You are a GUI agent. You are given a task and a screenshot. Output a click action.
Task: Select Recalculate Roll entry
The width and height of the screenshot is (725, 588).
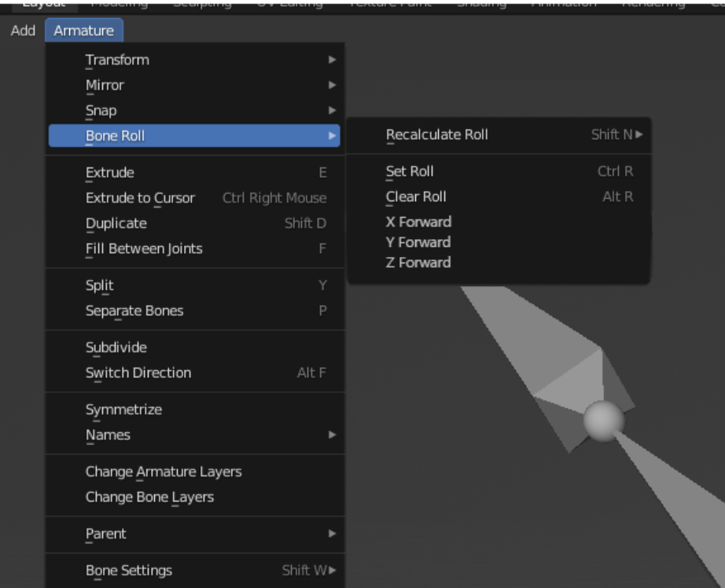tap(499, 135)
